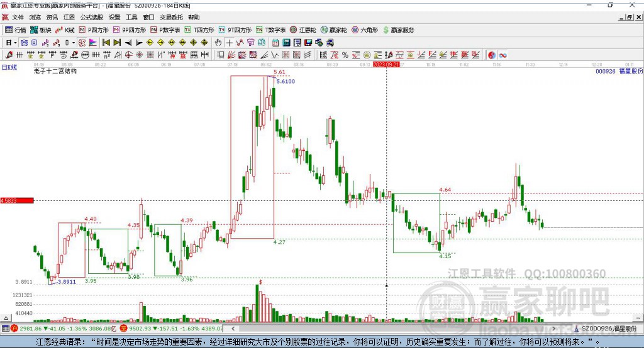This screenshot has width=644, height=348.
Task: Click the 000926 福星股份 stock title
Action: pyautogui.click(x=619, y=71)
